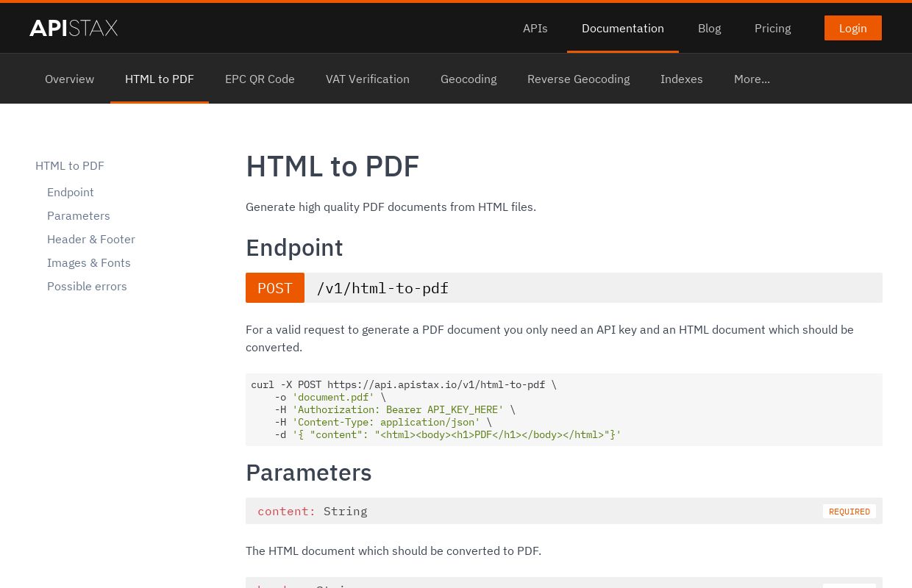
Task: Click the REQUIRED badge on content
Action: click(x=849, y=512)
